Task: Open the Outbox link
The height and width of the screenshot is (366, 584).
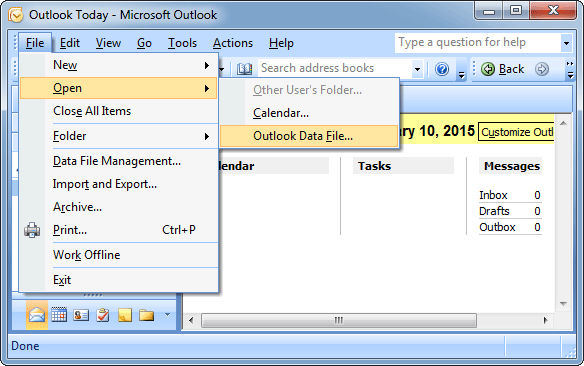Action: click(497, 227)
